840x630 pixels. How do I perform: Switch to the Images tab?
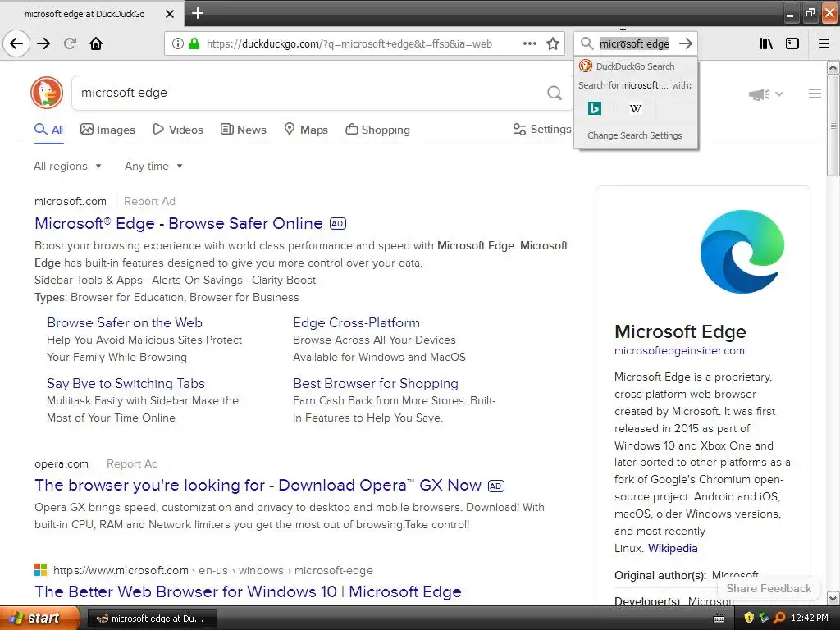(x=107, y=130)
